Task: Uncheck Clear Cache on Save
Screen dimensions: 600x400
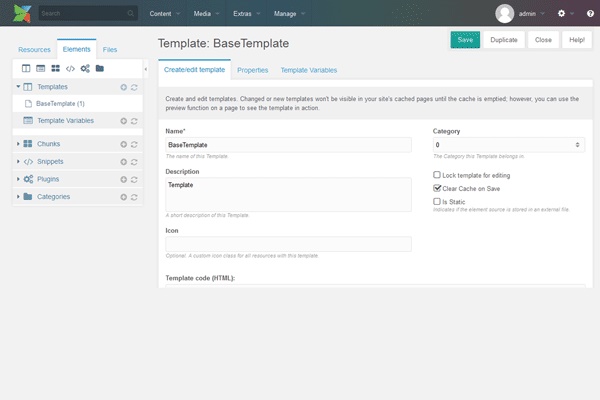Action: point(437,188)
